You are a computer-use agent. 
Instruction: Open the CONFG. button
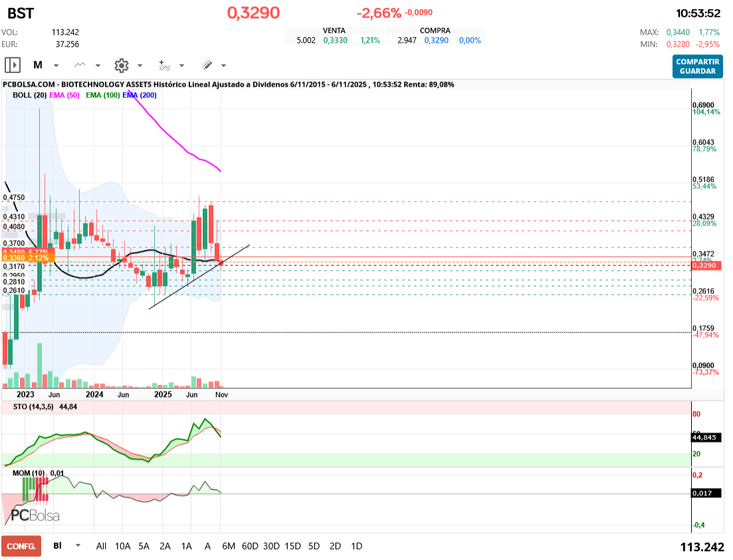click(x=21, y=546)
